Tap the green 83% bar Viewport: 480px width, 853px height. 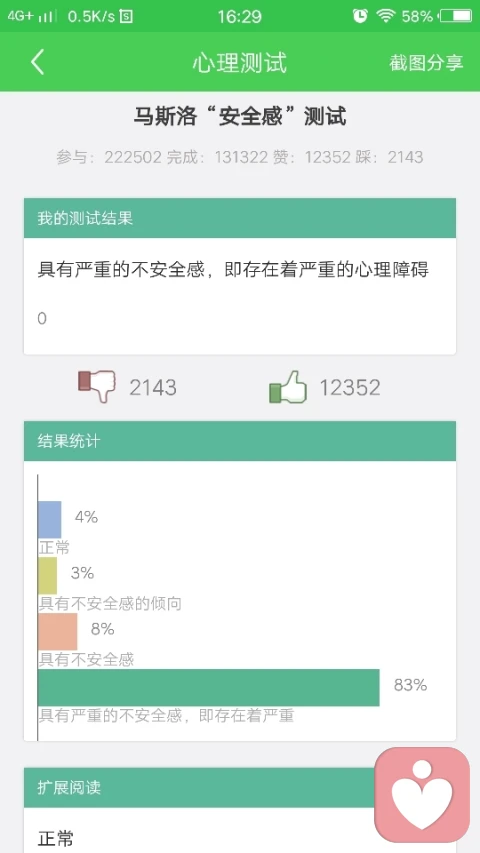point(208,688)
